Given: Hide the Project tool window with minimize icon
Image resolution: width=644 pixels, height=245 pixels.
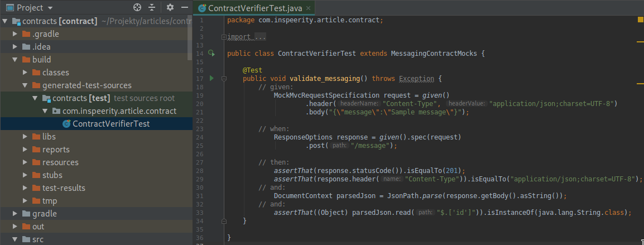Looking at the screenshot, I should [185, 8].
